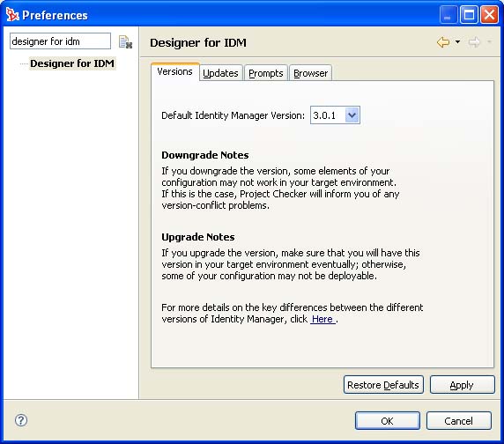The width and height of the screenshot is (504, 444).
Task: Click the greyed-out forward navigation arrow
Action: 474,42
